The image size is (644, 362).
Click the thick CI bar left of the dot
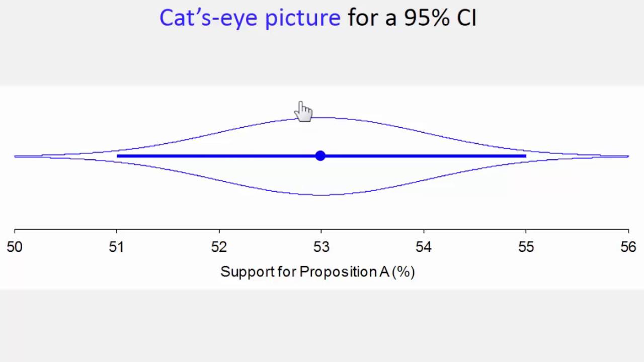coord(216,156)
